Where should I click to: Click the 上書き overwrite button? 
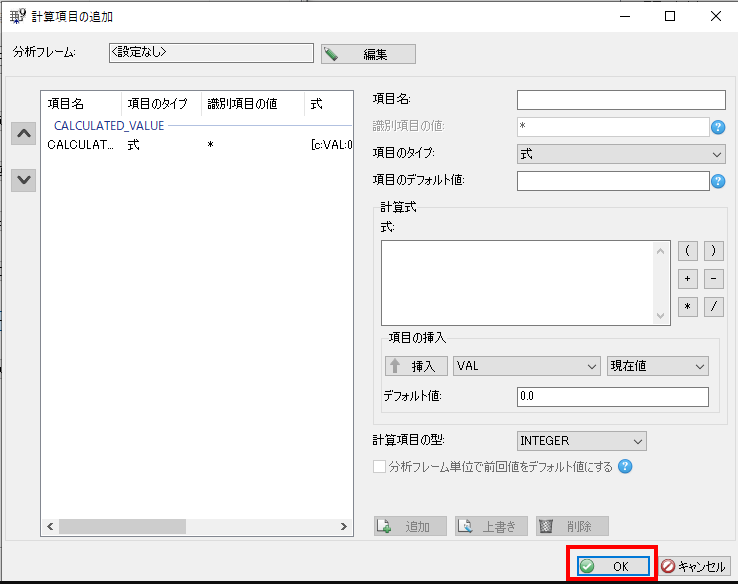click(491, 526)
